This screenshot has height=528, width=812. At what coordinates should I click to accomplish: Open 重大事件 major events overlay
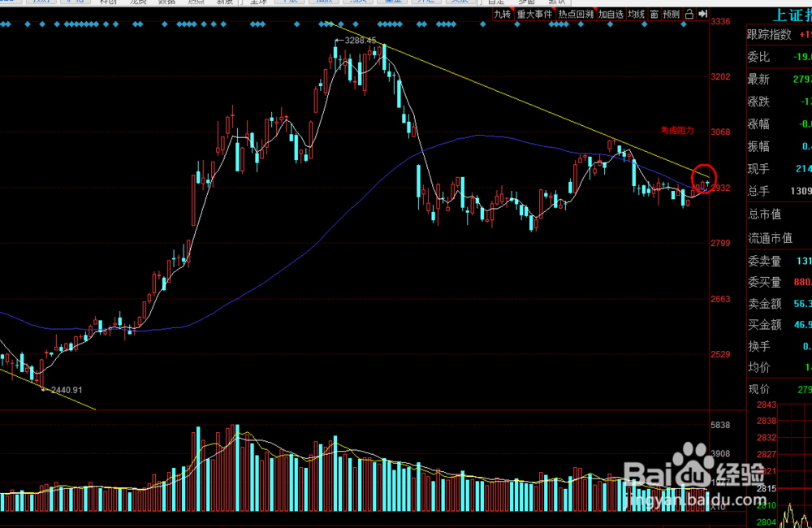[x=534, y=15]
